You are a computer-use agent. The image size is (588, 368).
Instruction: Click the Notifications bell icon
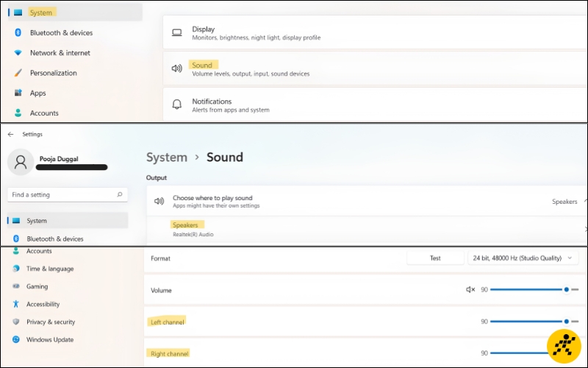tap(176, 105)
